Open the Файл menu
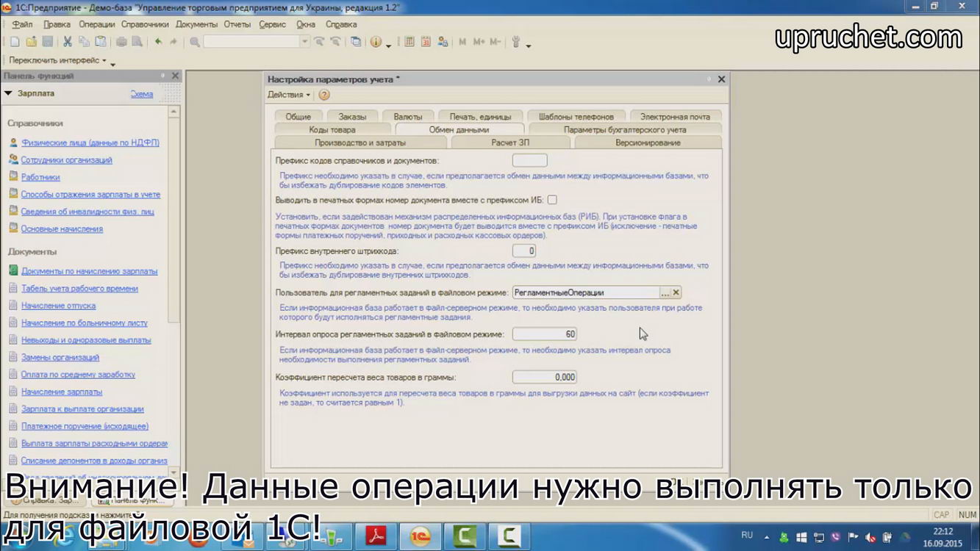The image size is (980, 551). tap(22, 24)
